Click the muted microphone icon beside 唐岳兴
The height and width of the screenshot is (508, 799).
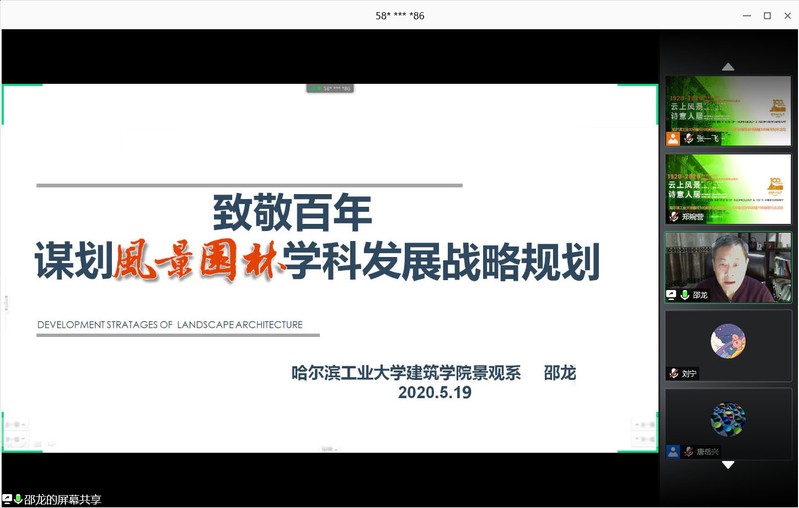point(688,451)
